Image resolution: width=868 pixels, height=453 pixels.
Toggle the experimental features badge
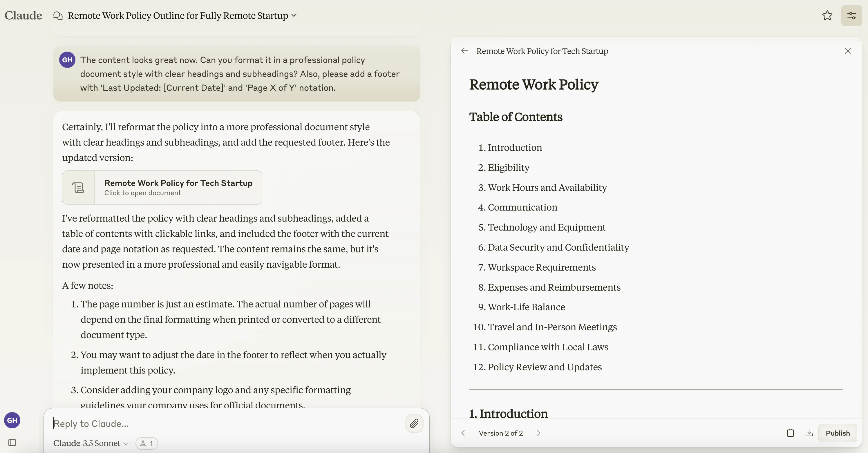[x=147, y=443]
